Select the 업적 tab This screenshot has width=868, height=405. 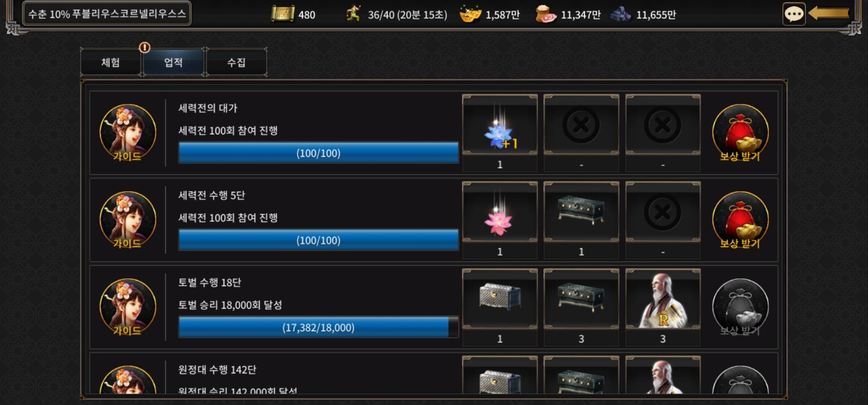tap(174, 62)
